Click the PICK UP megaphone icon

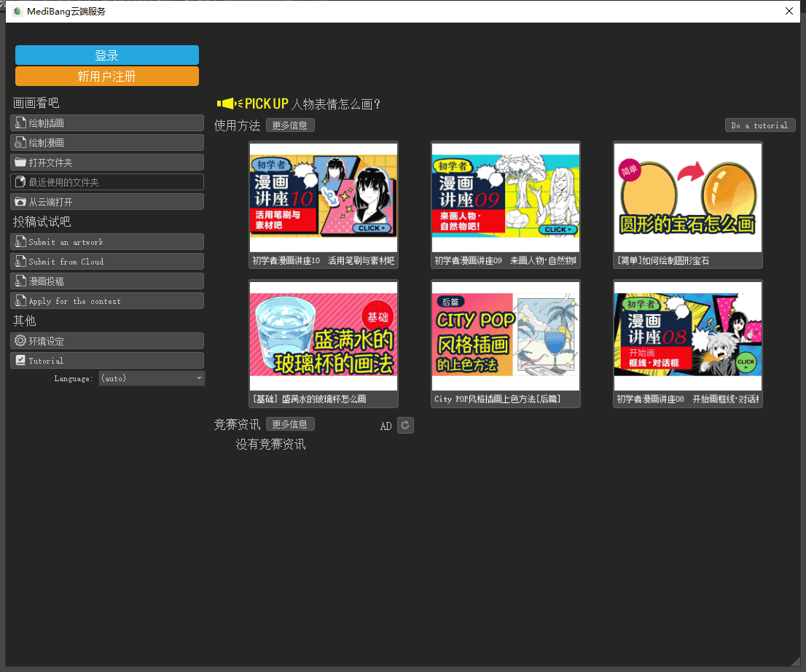pyautogui.click(x=229, y=104)
